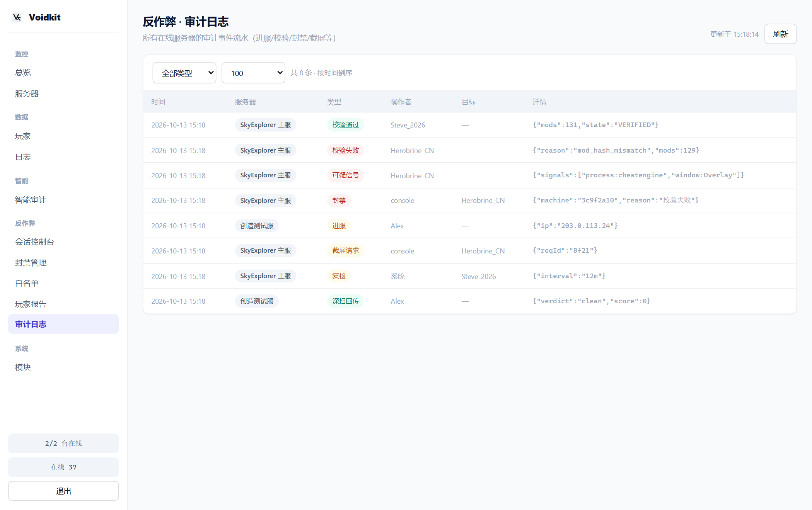Image resolution: width=812 pixels, height=510 pixels.
Task: Click target Steve_2026 in the 复检 row
Action: 479,276
